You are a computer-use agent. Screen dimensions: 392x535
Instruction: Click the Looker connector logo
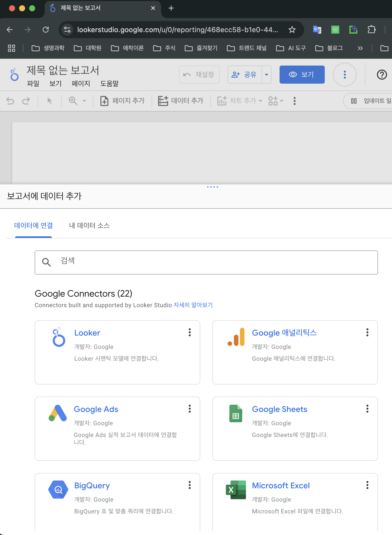pyautogui.click(x=58, y=337)
